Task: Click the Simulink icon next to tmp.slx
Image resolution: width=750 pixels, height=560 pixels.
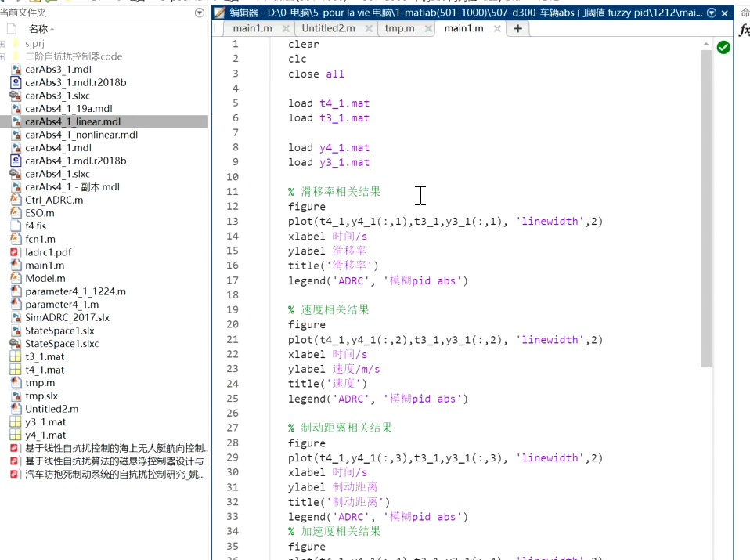Action: pyautogui.click(x=17, y=396)
